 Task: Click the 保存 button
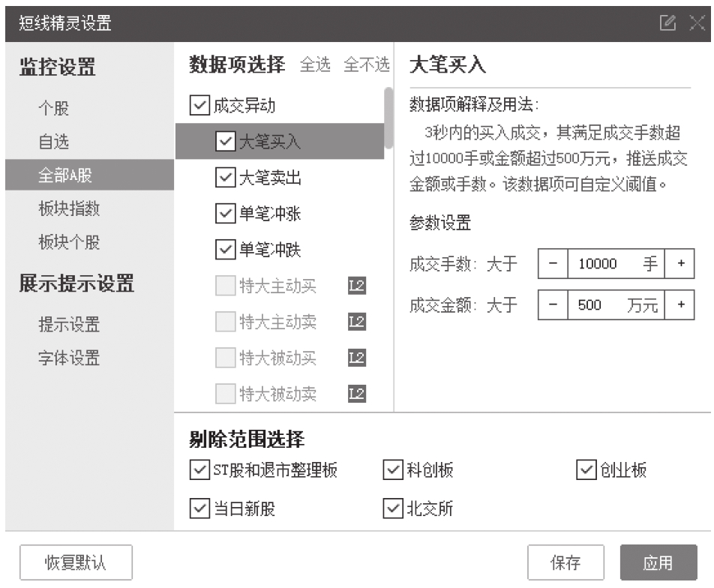coord(565,562)
